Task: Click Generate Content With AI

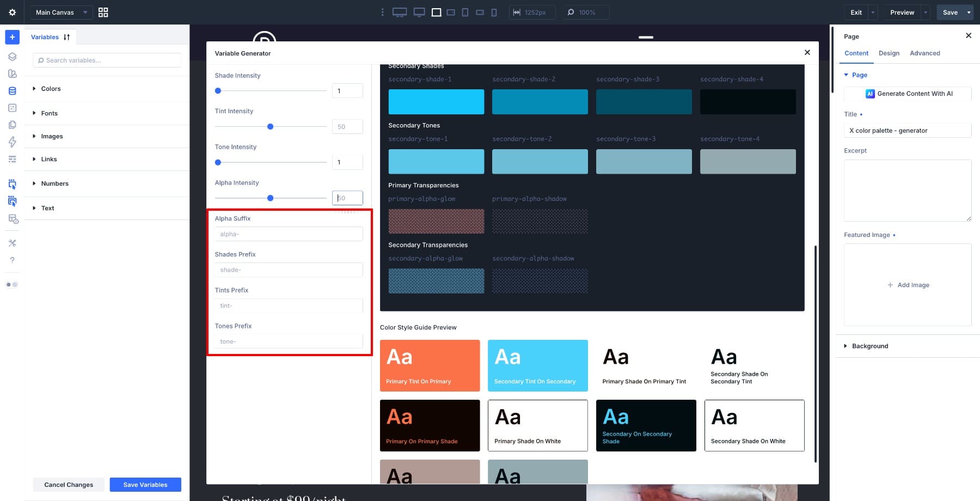Action: click(x=908, y=94)
